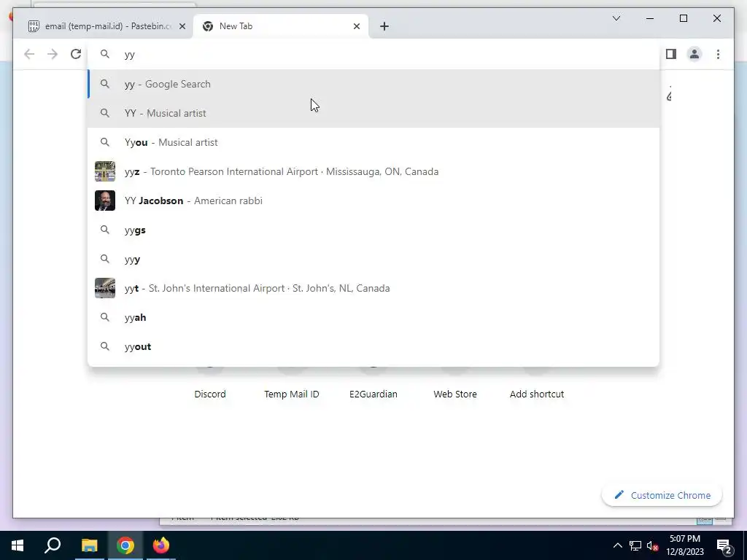Viewport: 747px width, 560px height.
Task: Click the Chrome taskbar icon
Action: point(125,545)
